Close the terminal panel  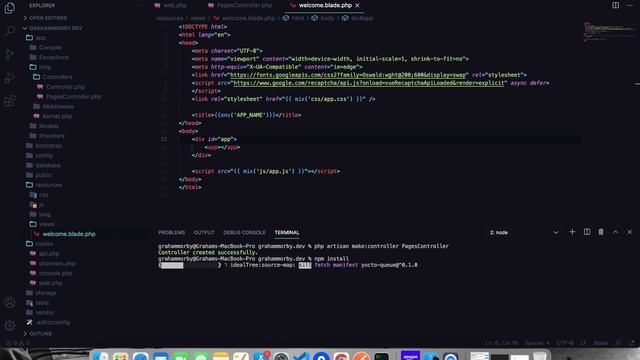point(630,232)
